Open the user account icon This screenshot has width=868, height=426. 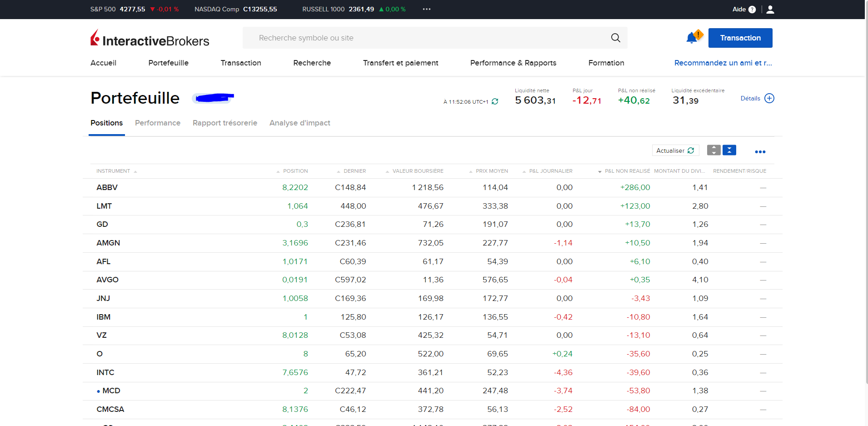770,9
